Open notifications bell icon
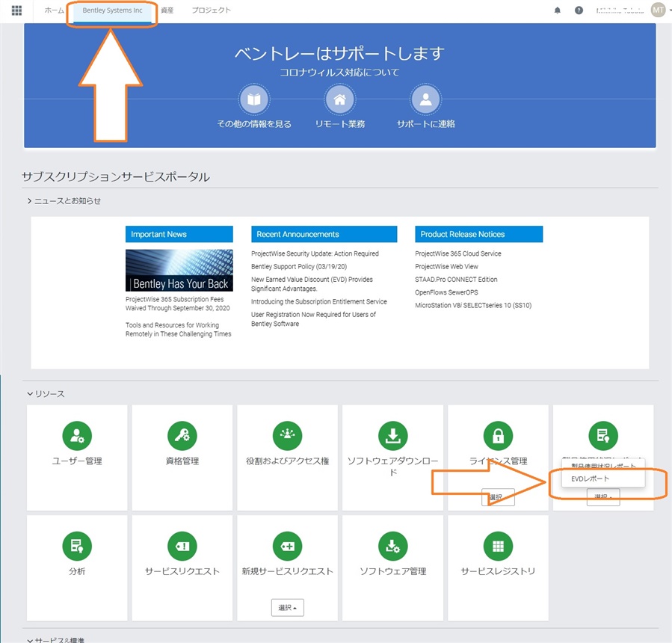Image resolution: width=672 pixels, height=643 pixels. click(557, 10)
